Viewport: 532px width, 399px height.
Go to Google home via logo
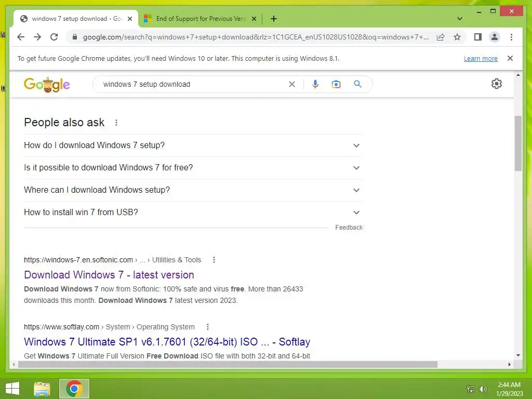47,85
